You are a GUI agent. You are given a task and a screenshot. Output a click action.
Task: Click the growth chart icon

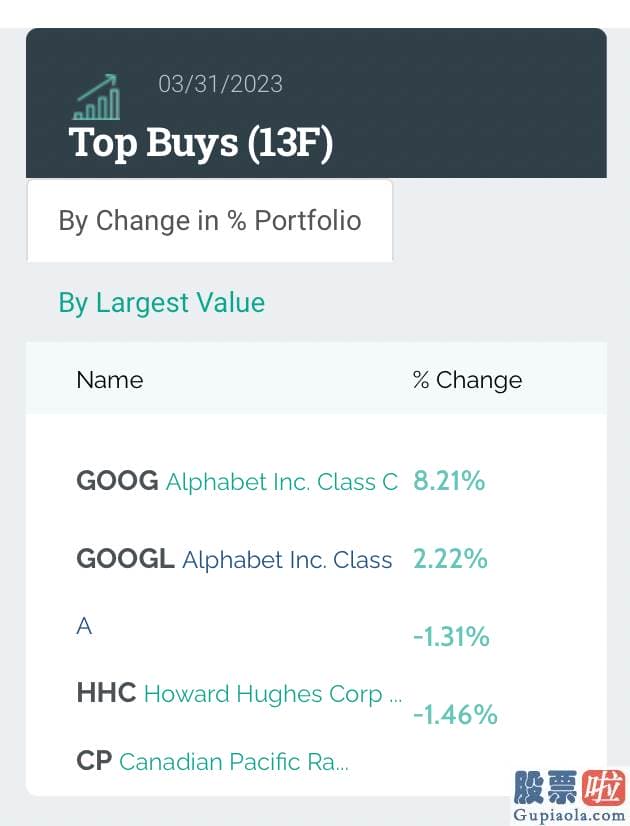[96, 97]
